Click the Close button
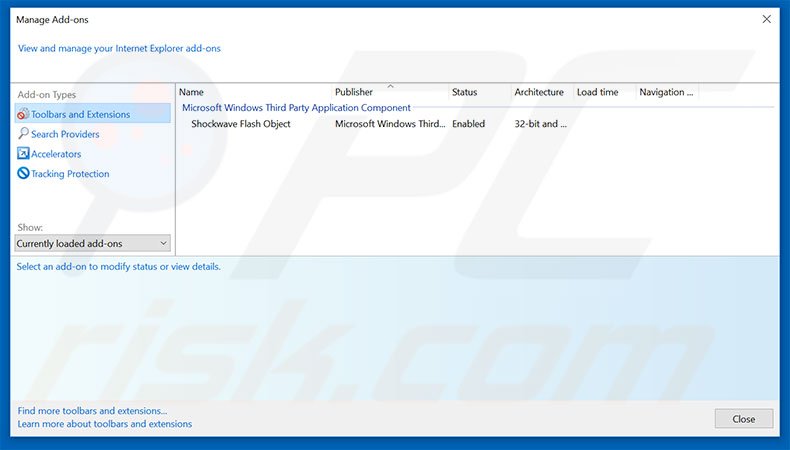The width and height of the screenshot is (790, 450). (x=744, y=419)
